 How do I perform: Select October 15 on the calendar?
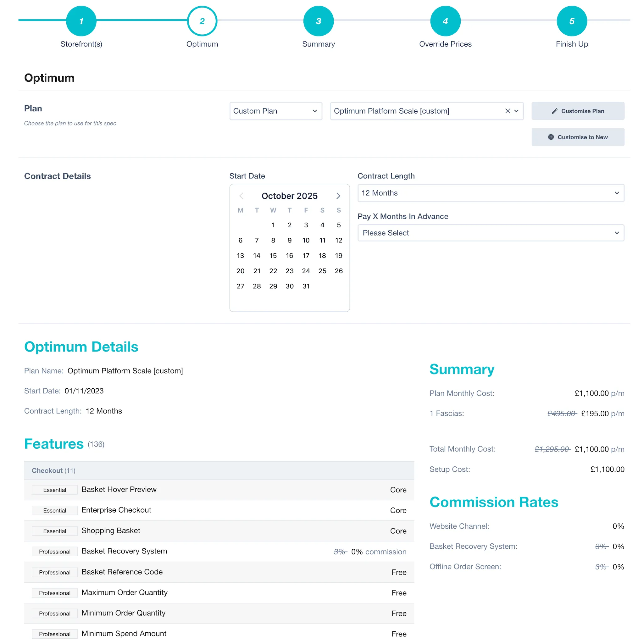pos(273,255)
